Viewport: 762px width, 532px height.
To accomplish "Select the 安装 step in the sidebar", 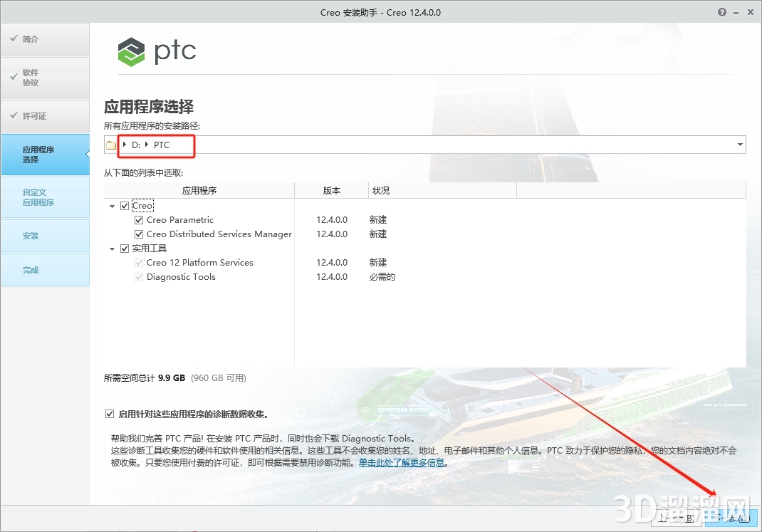I will click(31, 236).
